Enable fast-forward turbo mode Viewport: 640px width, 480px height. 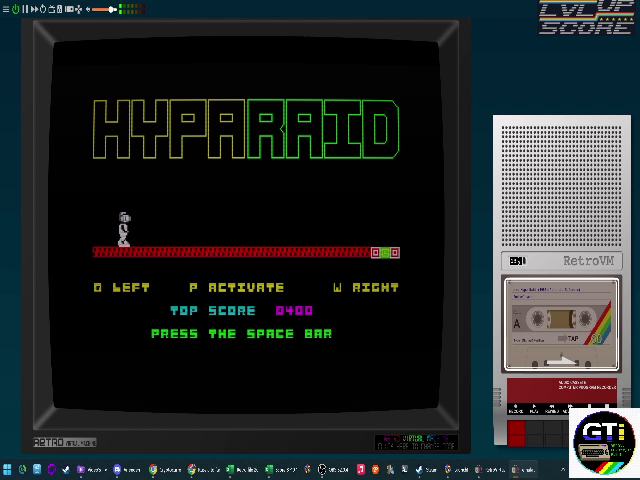(x=34, y=9)
